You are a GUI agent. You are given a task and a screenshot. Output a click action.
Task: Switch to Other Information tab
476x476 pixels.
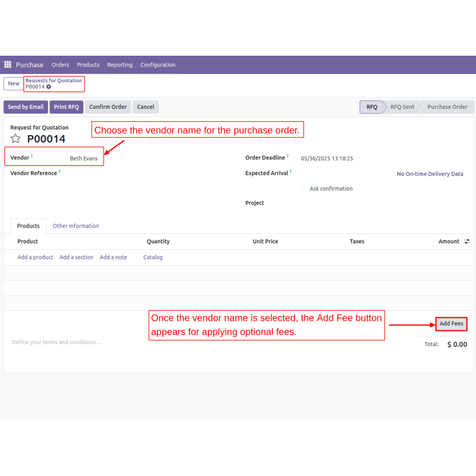(76, 226)
